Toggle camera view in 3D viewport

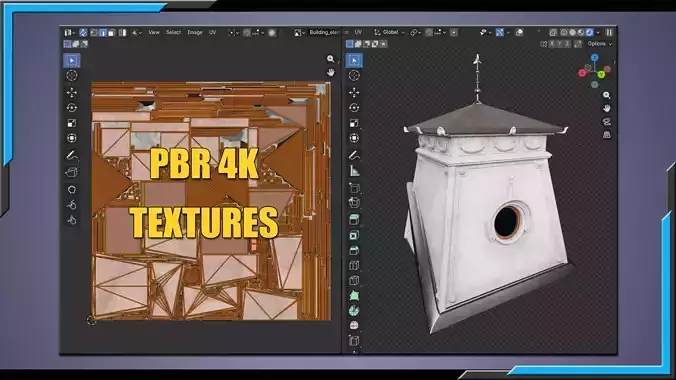607,122
